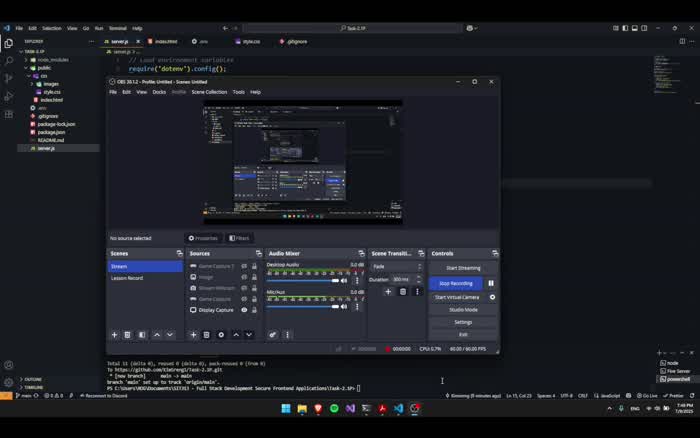700x438 pixels.
Task: Mute the Desktop Audio speaker icon
Action: pos(345,280)
